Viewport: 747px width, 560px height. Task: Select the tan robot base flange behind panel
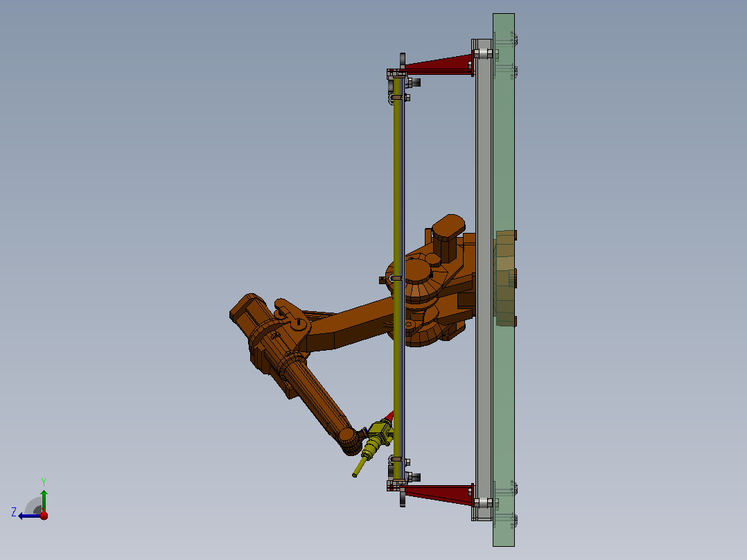point(505,279)
